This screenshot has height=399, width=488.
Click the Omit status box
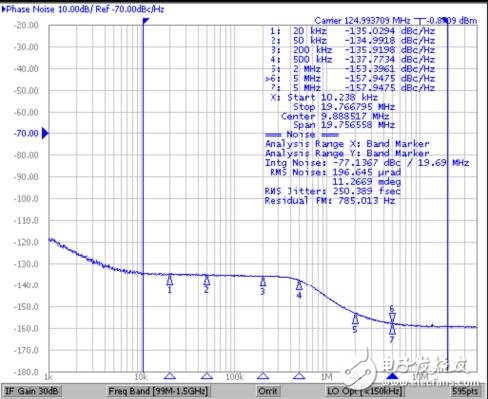click(268, 391)
